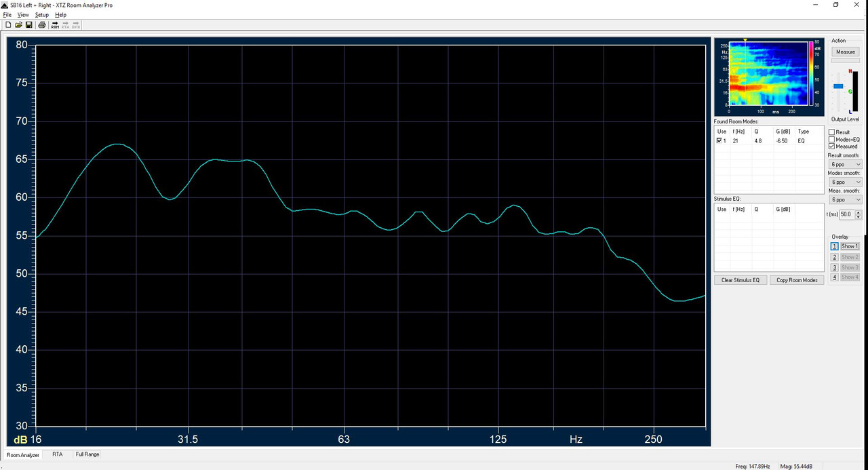Viewport: 868px width, 470px height.
Task: Switch to the RTA tab
Action: click(x=58, y=454)
